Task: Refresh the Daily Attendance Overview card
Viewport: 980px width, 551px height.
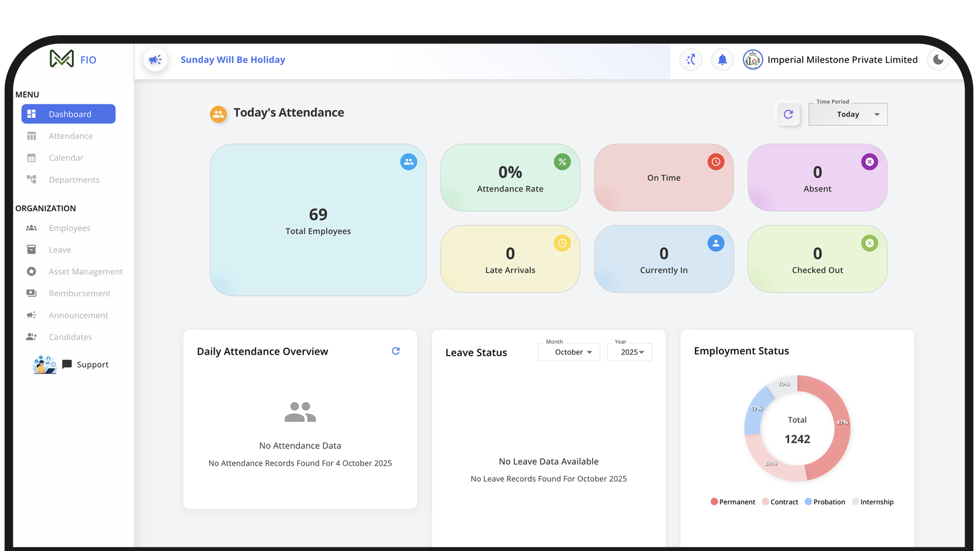Action: (x=396, y=351)
